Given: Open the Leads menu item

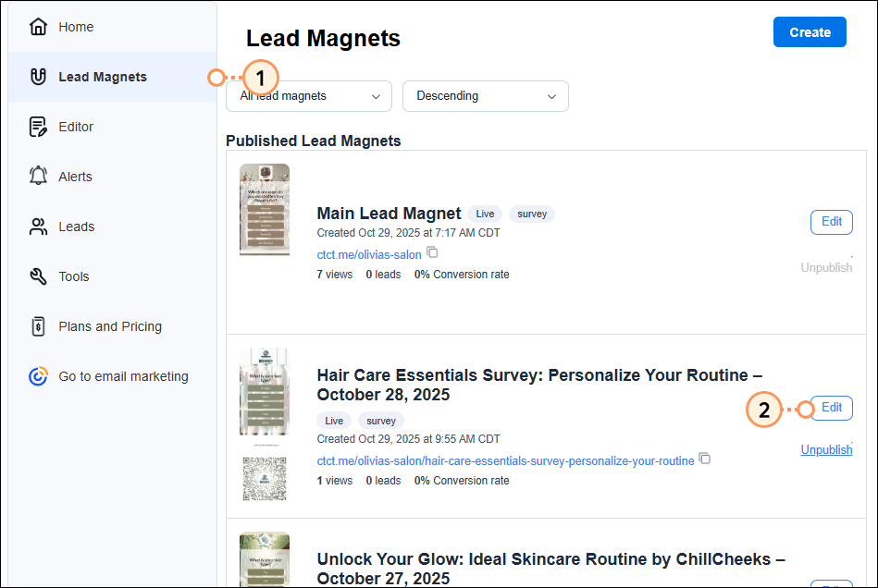Looking at the screenshot, I should point(76,227).
